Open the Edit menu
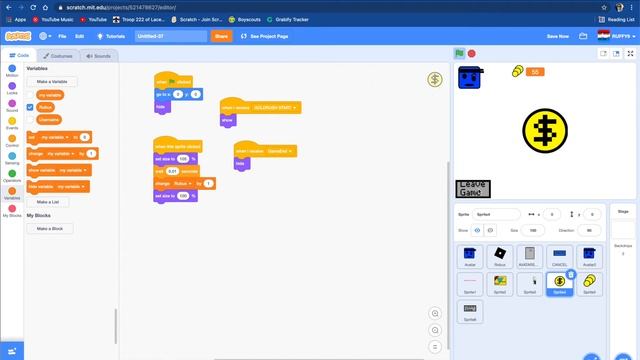Viewport: 640px width, 360px height. click(x=79, y=36)
